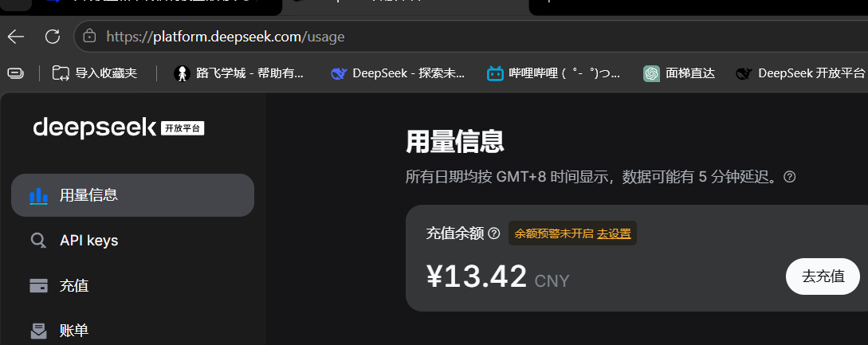Click the CNY currency label
Screen dimensions: 868x345
coord(552,280)
